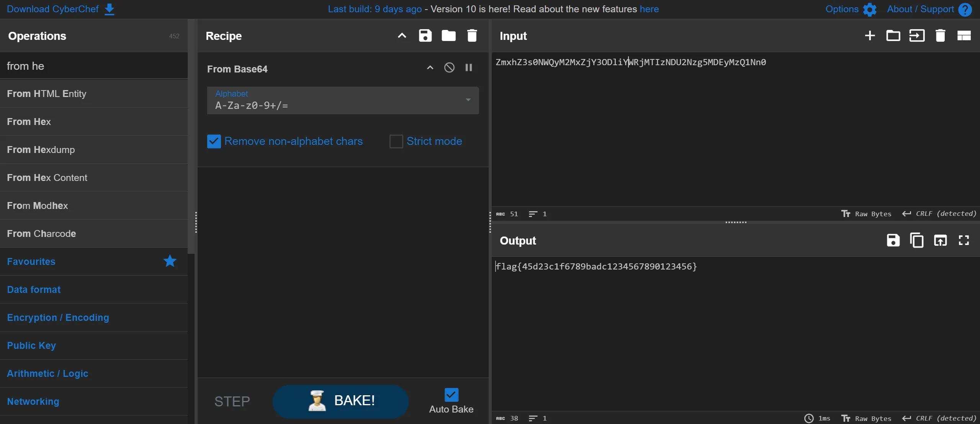This screenshot has height=424, width=980.
Task: Select the From Hex operation
Action: (29, 122)
